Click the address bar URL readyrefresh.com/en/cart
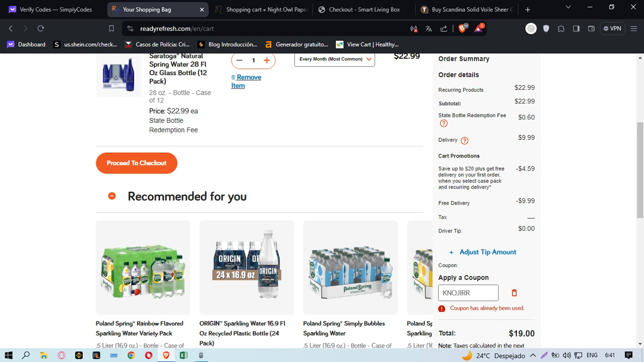Image resolution: width=644 pixels, height=362 pixels. tap(177, 29)
